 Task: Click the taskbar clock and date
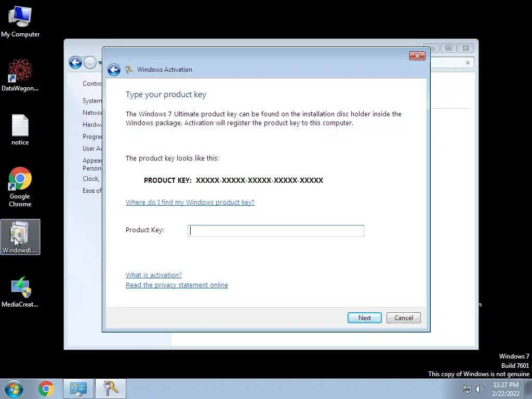click(x=506, y=389)
